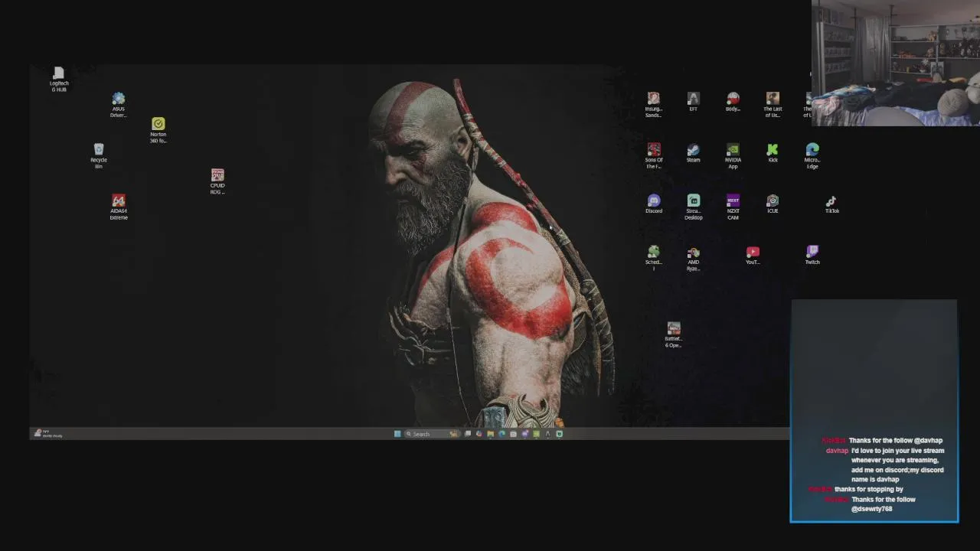
Task: Launch Insurgency Sandstorm game shortcut
Action: click(653, 105)
